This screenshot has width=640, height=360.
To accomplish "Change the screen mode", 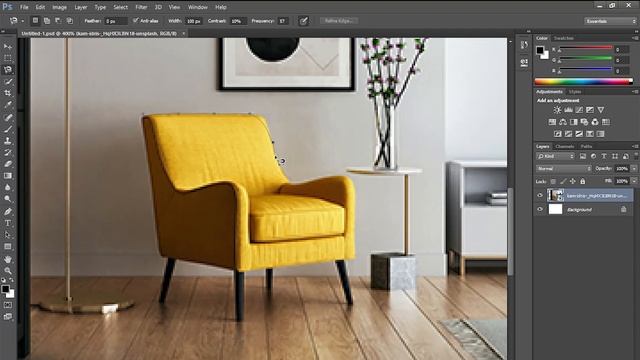I will point(8,316).
